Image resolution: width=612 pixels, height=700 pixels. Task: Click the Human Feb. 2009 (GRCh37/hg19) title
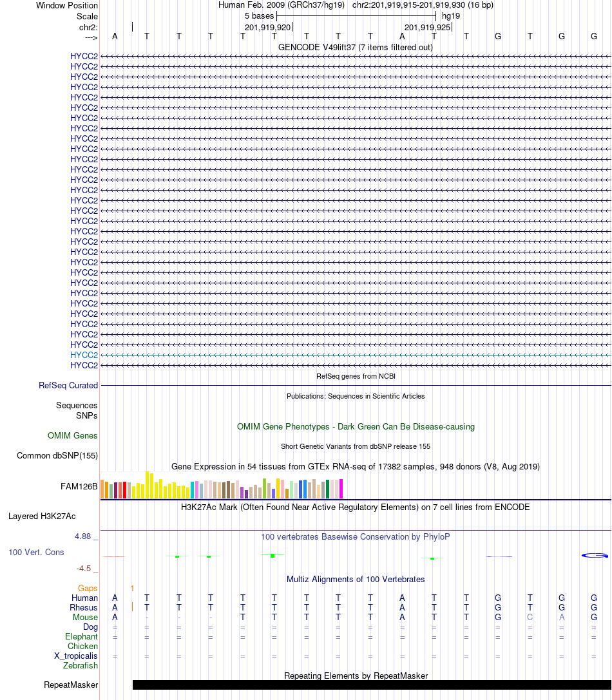tap(282, 5)
